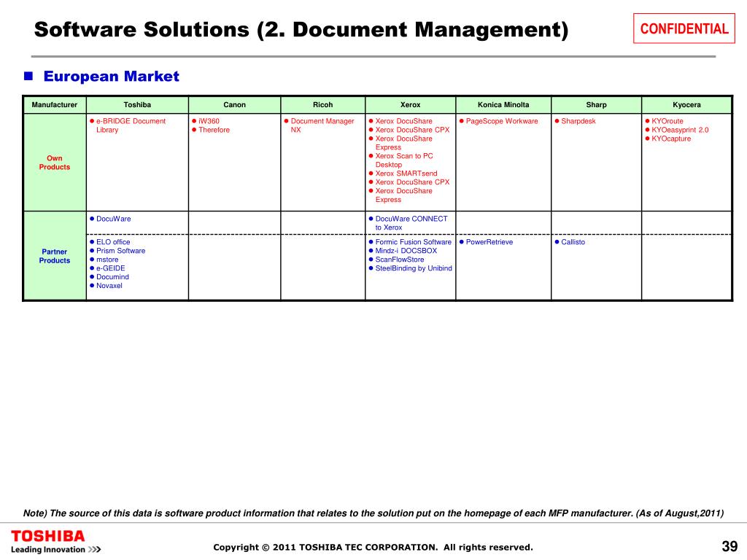The width and height of the screenshot is (747, 560).
Task: Select the 'Copyright © 2011 TOSHIBA TEC CORPORATION' notice
Action: point(373,547)
